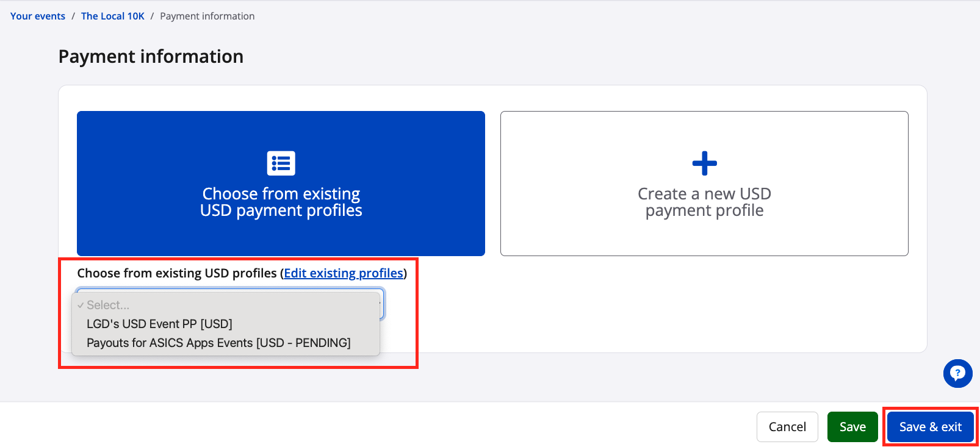The image size is (980, 447).
Task: Open the Edit existing profiles link
Action: 344,273
